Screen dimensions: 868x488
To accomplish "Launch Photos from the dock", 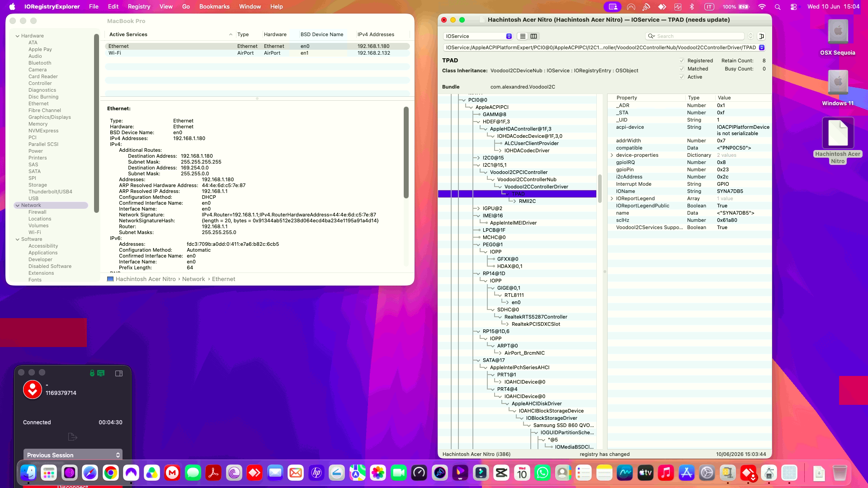I will (x=378, y=473).
